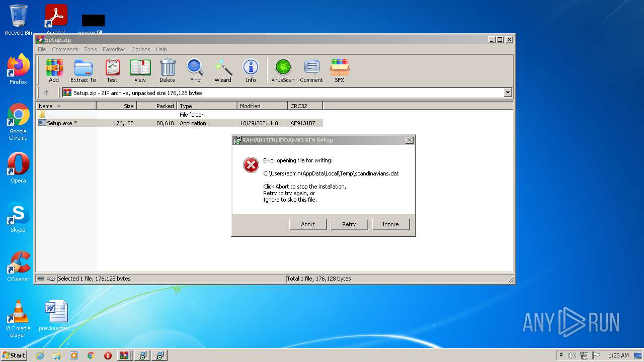Click the Delete trash can icon in the toolbar
Viewport: 644px width, 362px height.
point(168,70)
